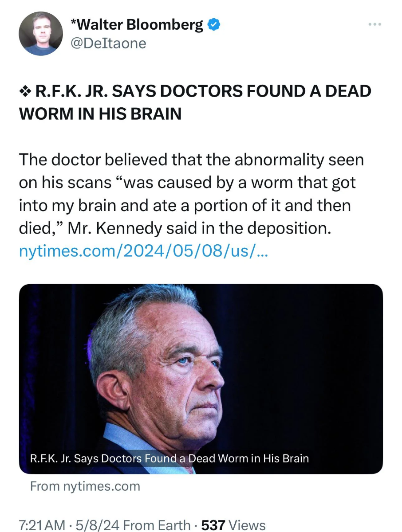The image size is (402, 532).
Task: Click the "WORM IN HIS BRAIN" headline line
Action: (x=100, y=113)
